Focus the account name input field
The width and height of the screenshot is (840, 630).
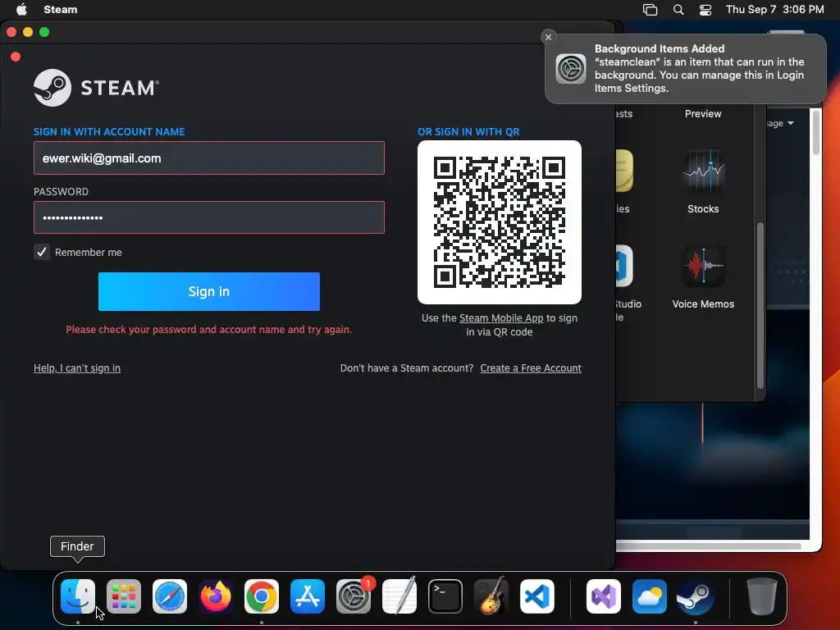coord(209,158)
